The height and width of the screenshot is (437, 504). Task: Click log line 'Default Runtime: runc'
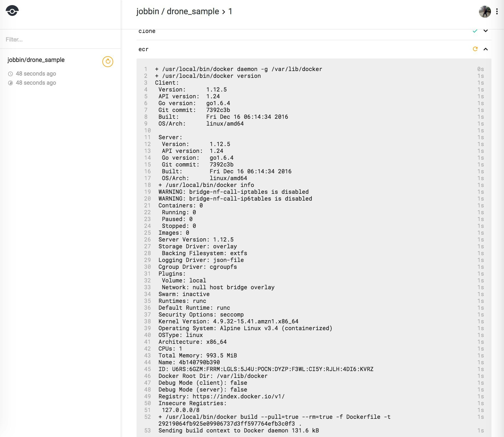194,308
